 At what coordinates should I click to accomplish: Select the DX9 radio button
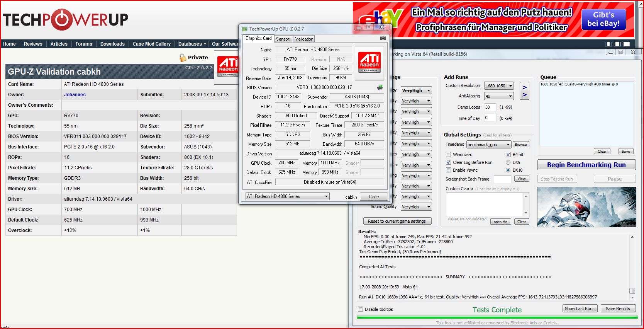(x=508, y=162)
